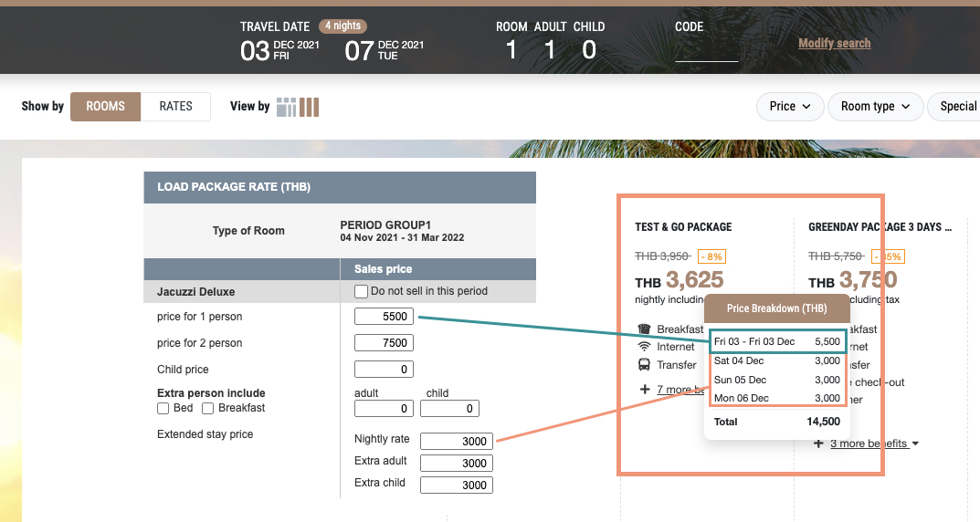Select the RATES tab

tap(175, 107)
